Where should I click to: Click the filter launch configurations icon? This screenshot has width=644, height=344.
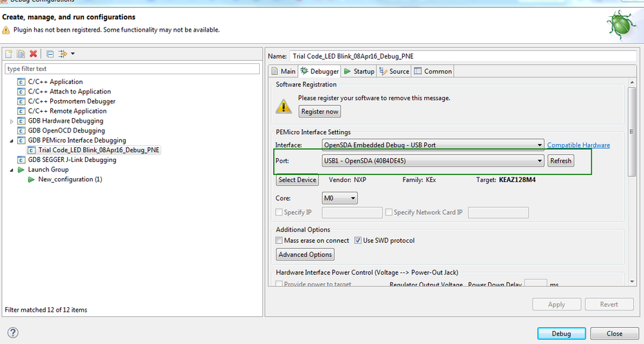coord(63,54)
